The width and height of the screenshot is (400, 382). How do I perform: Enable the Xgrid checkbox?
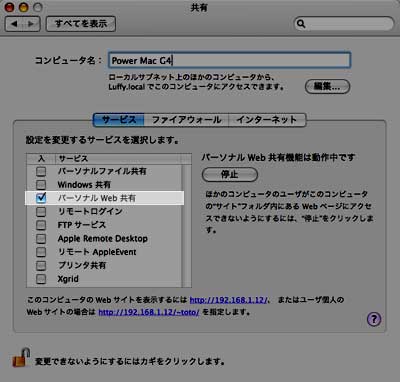[41, 279]
